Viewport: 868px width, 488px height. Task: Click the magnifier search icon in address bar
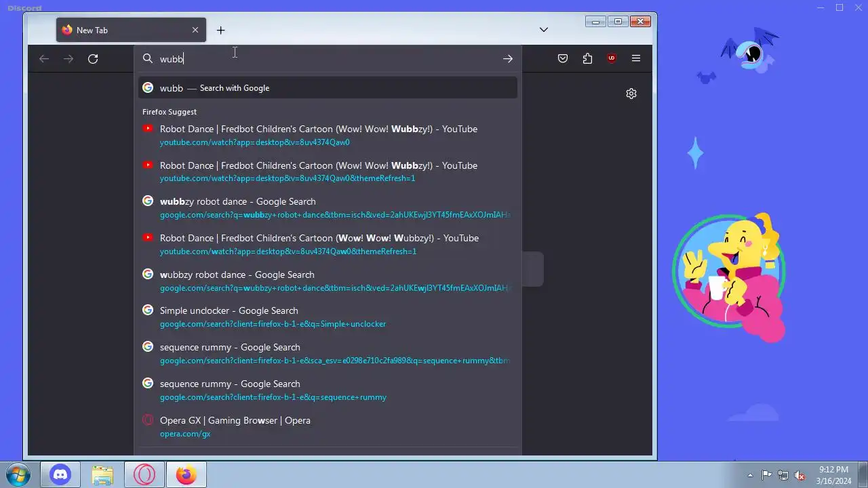[x=148, y=59]
